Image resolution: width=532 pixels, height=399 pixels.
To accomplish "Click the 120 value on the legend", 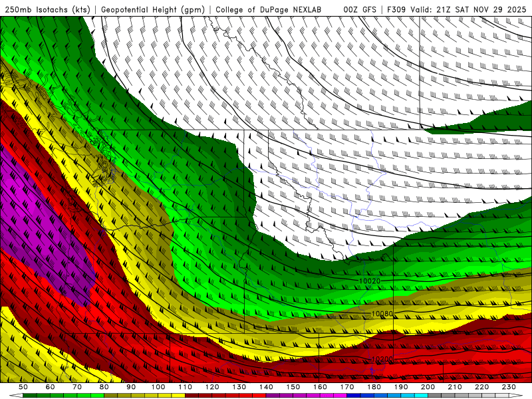I will point(212,387).
